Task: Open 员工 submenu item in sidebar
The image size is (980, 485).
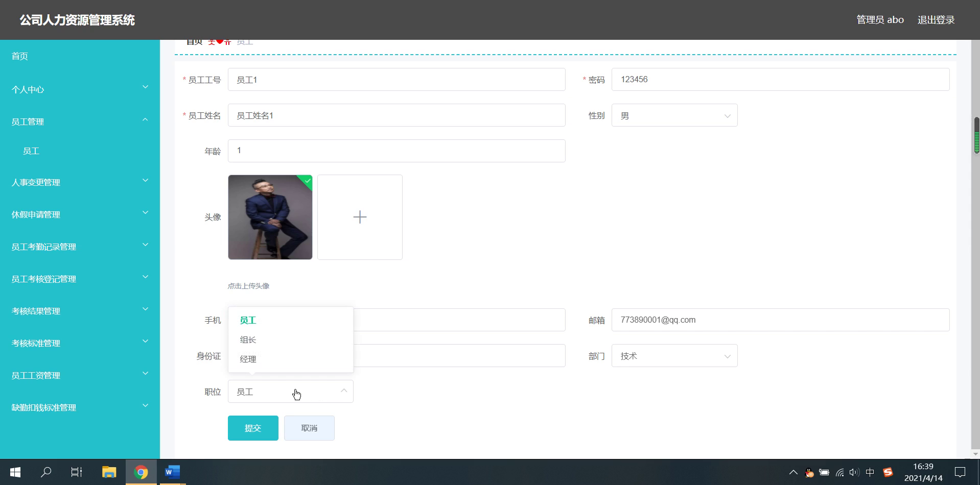Action: coord(31,151)
